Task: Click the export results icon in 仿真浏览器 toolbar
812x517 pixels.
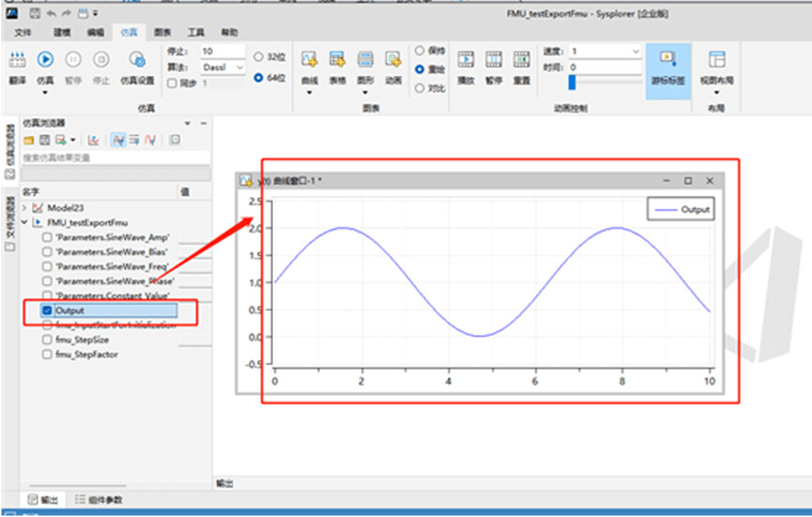Action: coord(61,140)
